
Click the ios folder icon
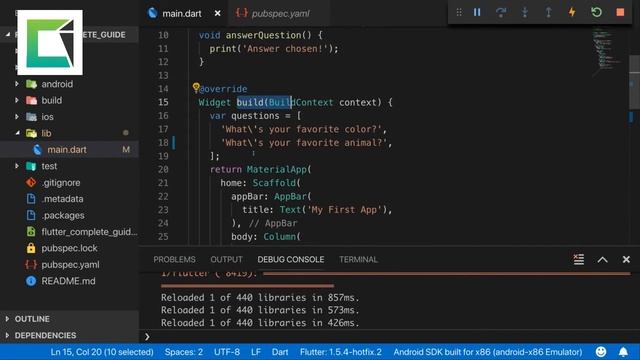click(31, 117)
